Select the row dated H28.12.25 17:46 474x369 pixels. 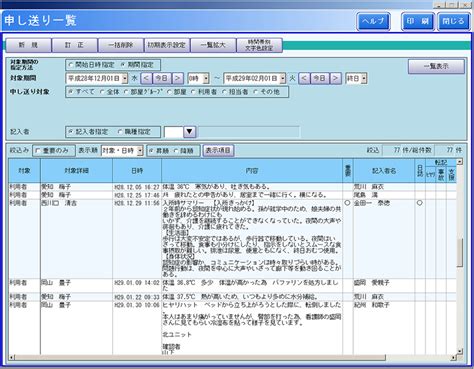[232, 195]
